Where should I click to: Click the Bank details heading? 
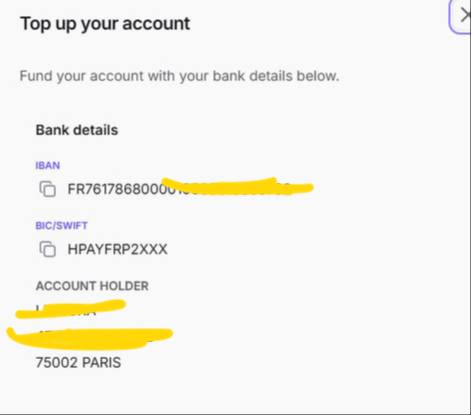tap(77, 130)
